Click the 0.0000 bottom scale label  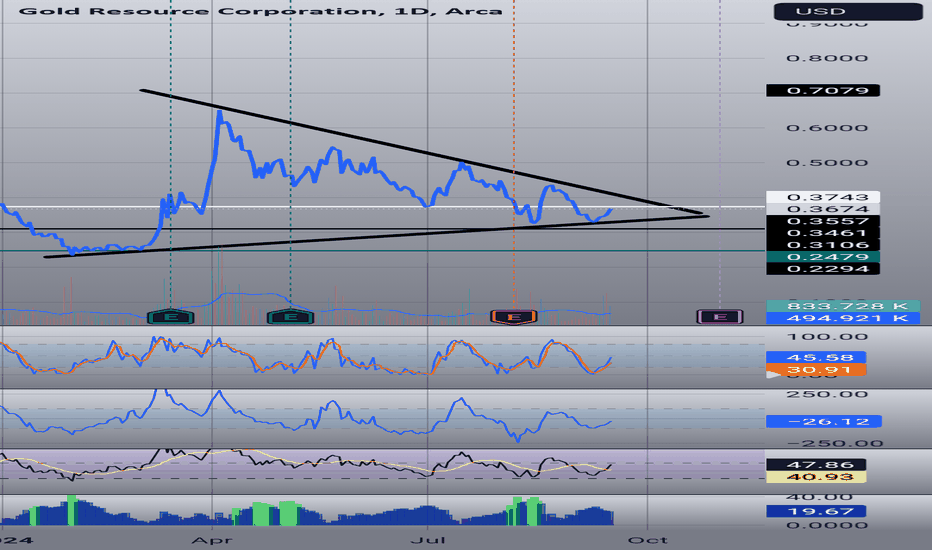tap(827, 526)
